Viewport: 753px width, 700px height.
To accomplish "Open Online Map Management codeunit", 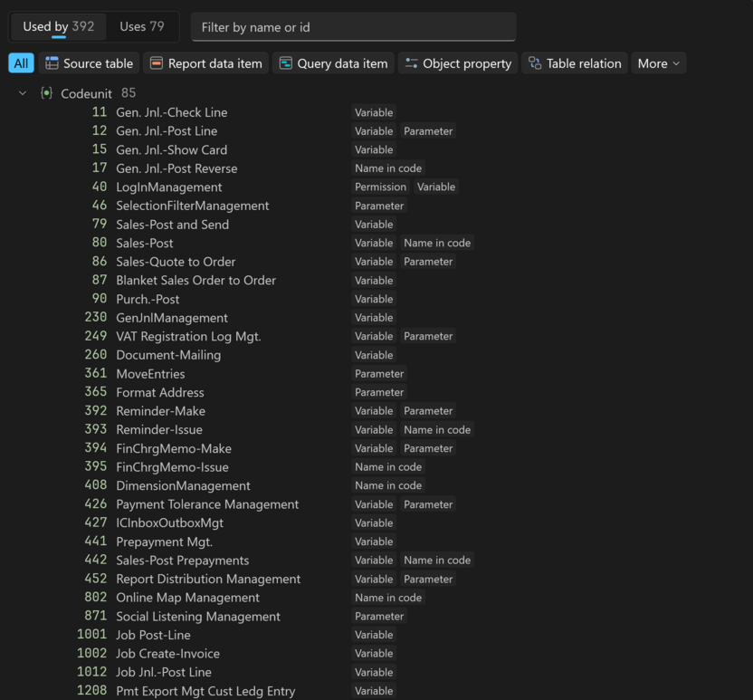I will click(187, 598).
